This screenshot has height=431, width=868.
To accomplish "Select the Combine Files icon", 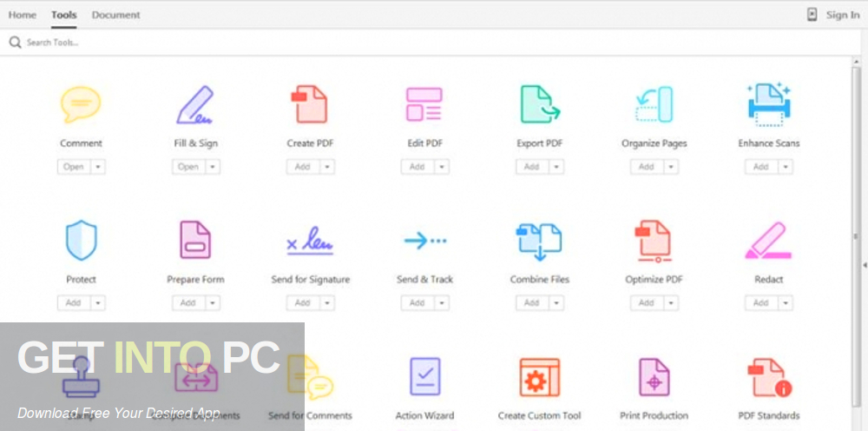I will (539, 241).
